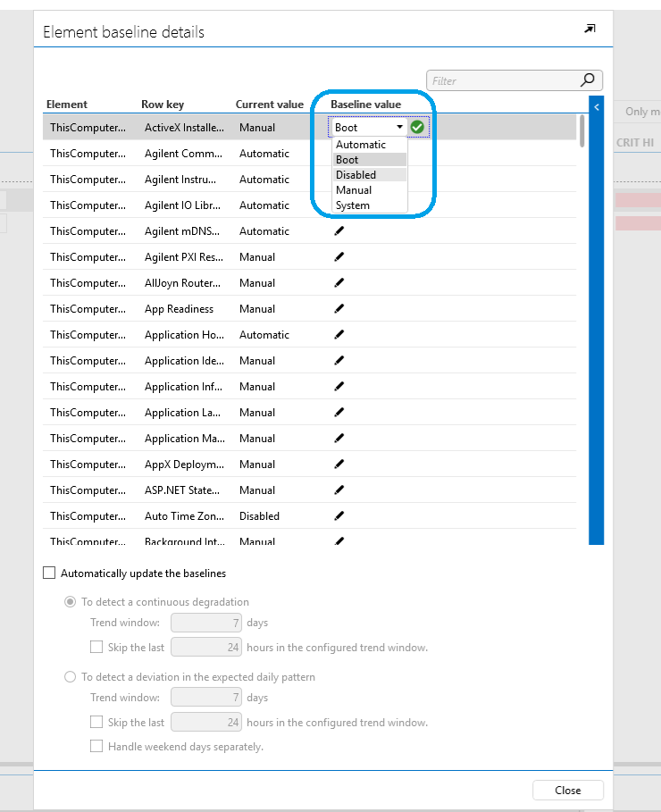Edit baseline for Agilent mDNS row
The width and height of the screenshot is (661, 812).
coord(339,231)
